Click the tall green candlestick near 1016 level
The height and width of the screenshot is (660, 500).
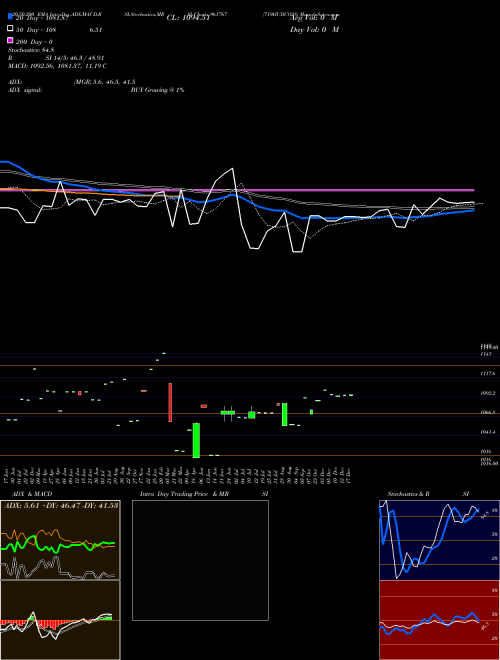tap(196, 440)
